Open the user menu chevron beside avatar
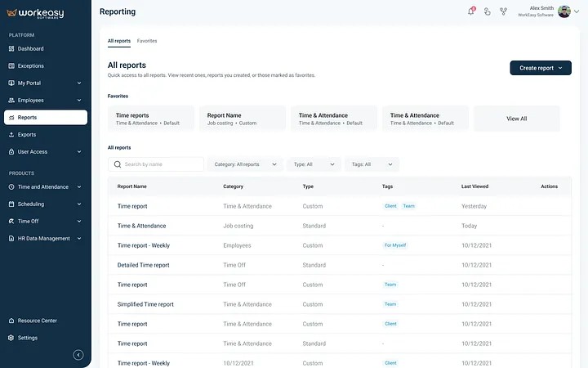 pos(577,11)
